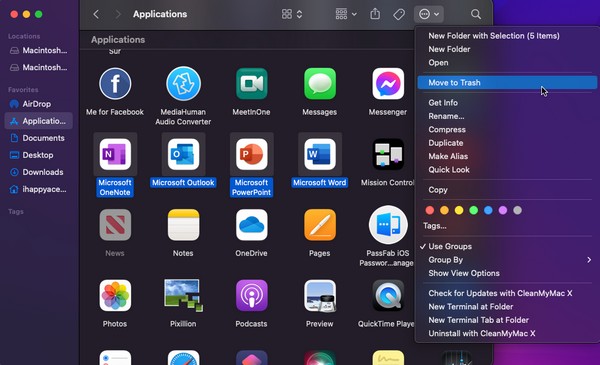Select the Podcasts app icon
The width and height of the screenshot is (600, 365).
coord(251,295)
